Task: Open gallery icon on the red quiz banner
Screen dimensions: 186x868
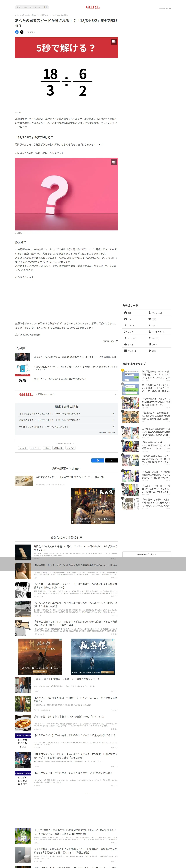Action: click(x=114, y=42)
